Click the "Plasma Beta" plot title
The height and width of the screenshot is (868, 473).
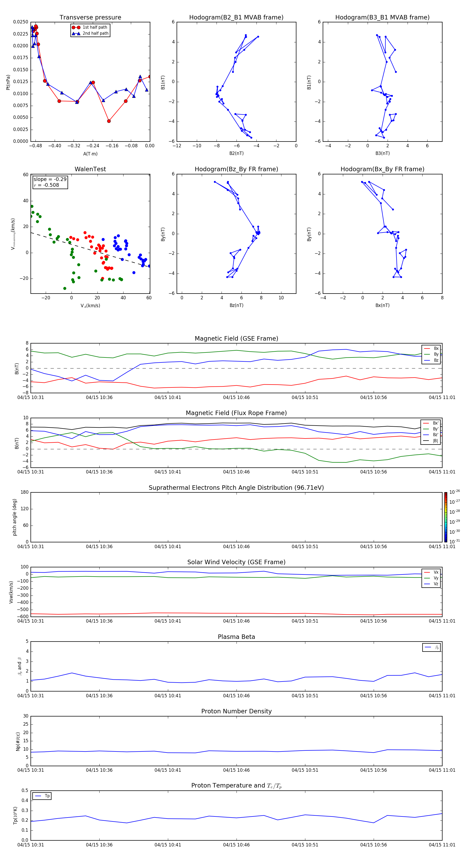pos(236,637)
